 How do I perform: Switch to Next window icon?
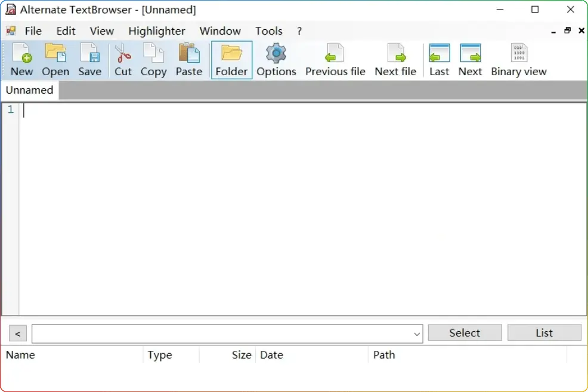[x=471, y=60]
